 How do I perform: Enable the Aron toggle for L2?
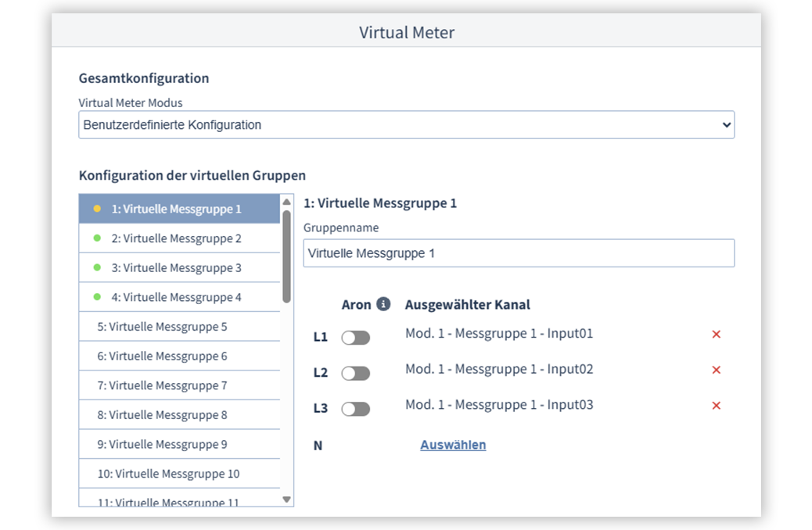pyautogui.click(x=355, y=374)
